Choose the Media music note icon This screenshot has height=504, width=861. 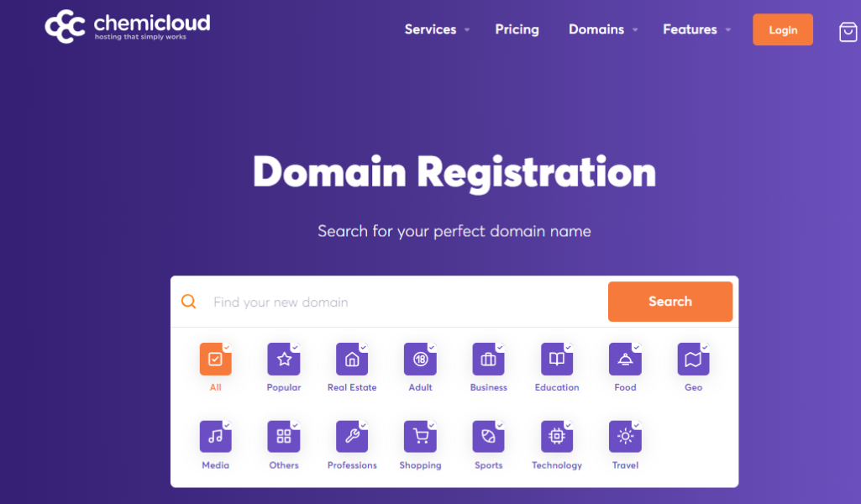(x=215, y=437)
